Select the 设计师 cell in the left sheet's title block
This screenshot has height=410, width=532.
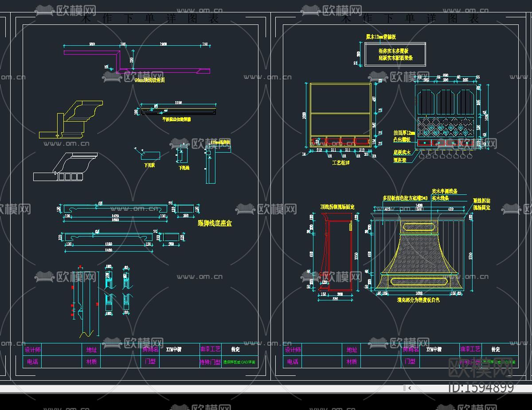coord(32,350)
